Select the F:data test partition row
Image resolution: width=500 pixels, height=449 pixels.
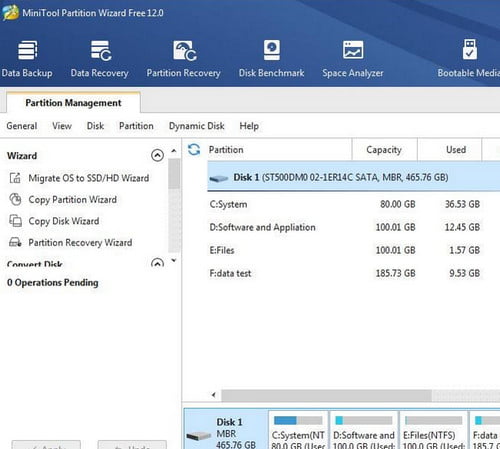coord(354,273)
